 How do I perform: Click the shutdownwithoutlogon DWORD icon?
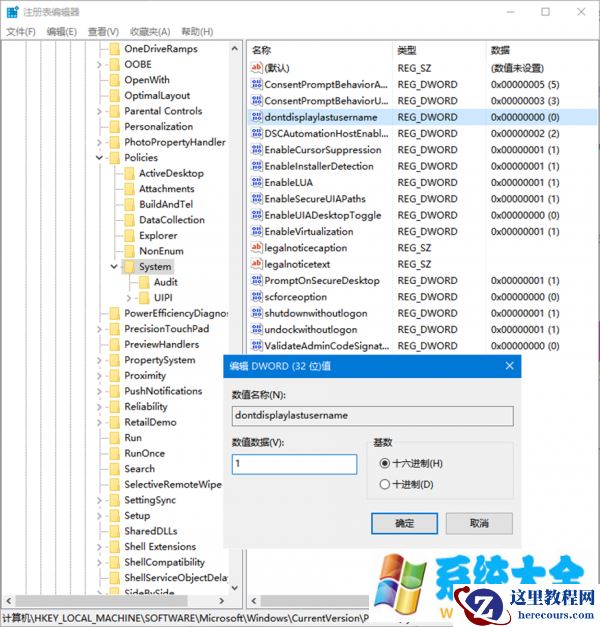tap(256, 313)
